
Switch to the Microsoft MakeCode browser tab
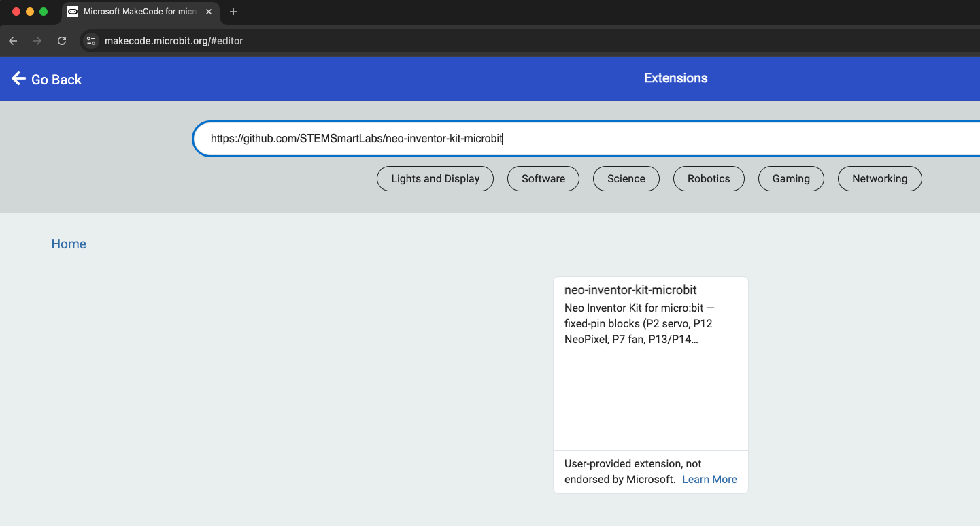[x=136, y=12]
